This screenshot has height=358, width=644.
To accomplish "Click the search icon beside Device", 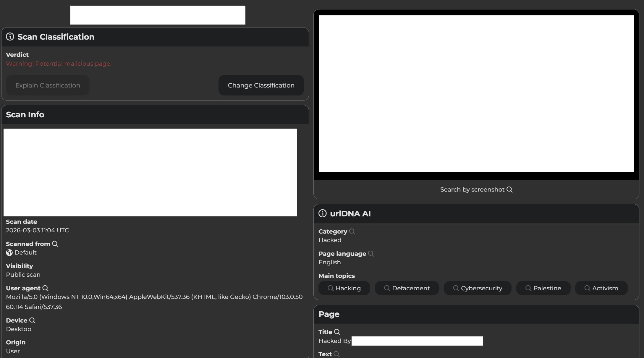I will tap(32, 320).
